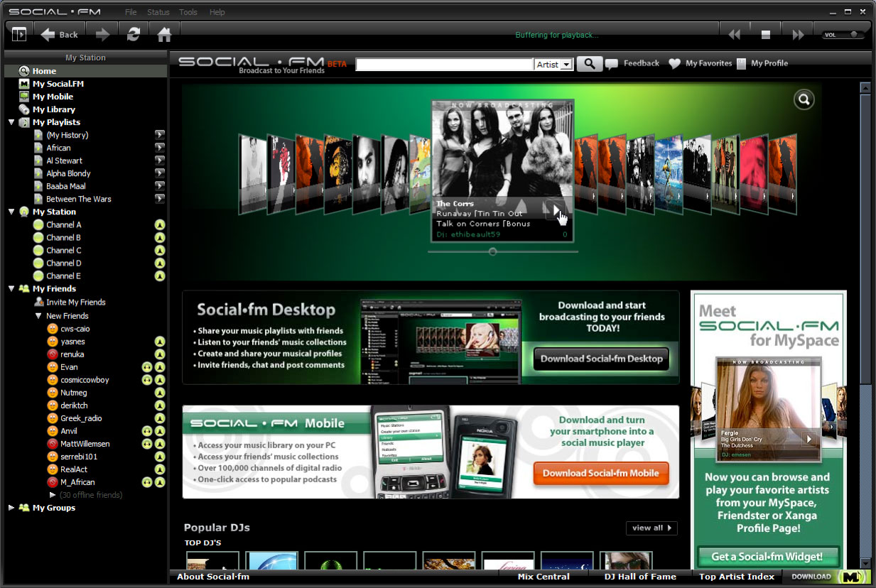Click view all for Popular DJs
The image size is (876, 588).
pyautogui.click(x=651, y=528)
